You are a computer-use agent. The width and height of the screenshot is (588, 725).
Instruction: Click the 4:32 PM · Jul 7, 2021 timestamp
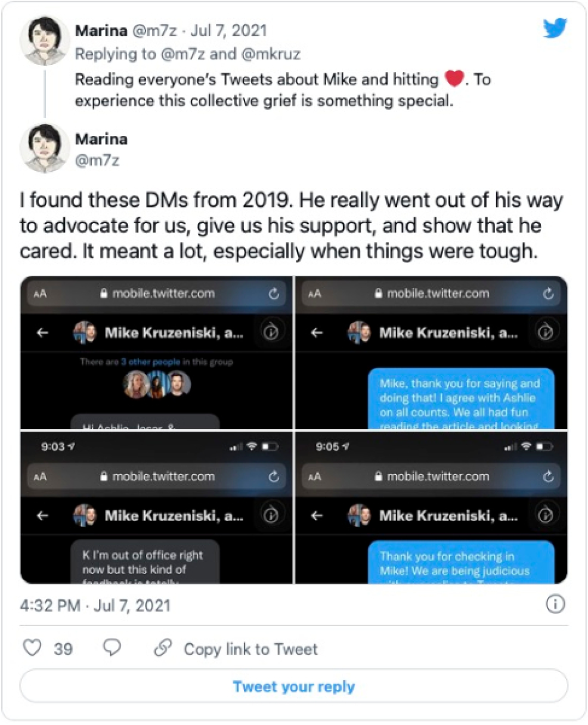coord(95,606)
